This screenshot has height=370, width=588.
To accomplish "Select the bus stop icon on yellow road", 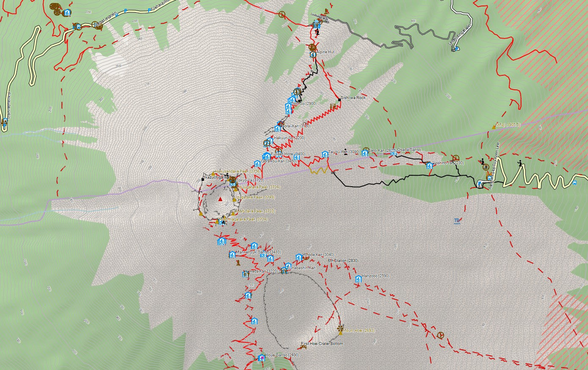I will [x=574, y=183].
